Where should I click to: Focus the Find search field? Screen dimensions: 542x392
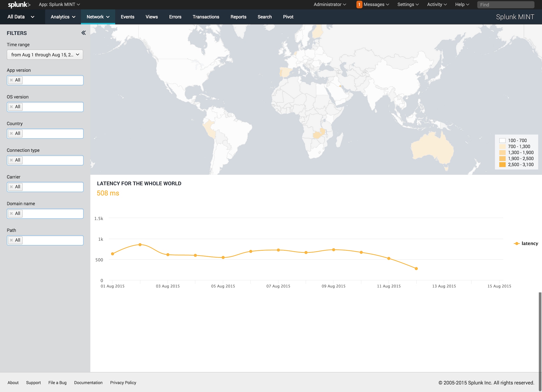point(506,4)
